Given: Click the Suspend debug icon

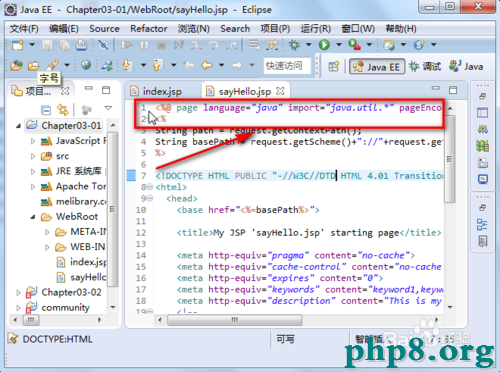Looking at the screenshot, I should click(x=144, y=45).
